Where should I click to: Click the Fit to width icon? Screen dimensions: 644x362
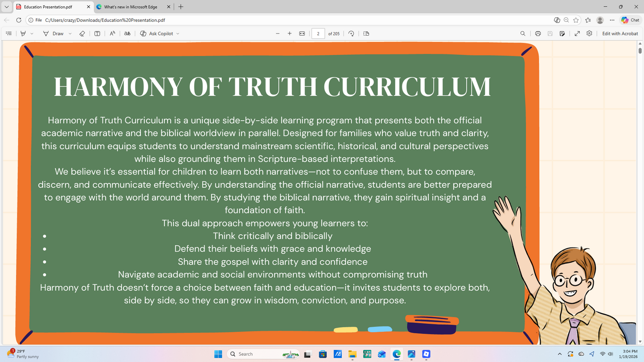click(x=302, y=33)
